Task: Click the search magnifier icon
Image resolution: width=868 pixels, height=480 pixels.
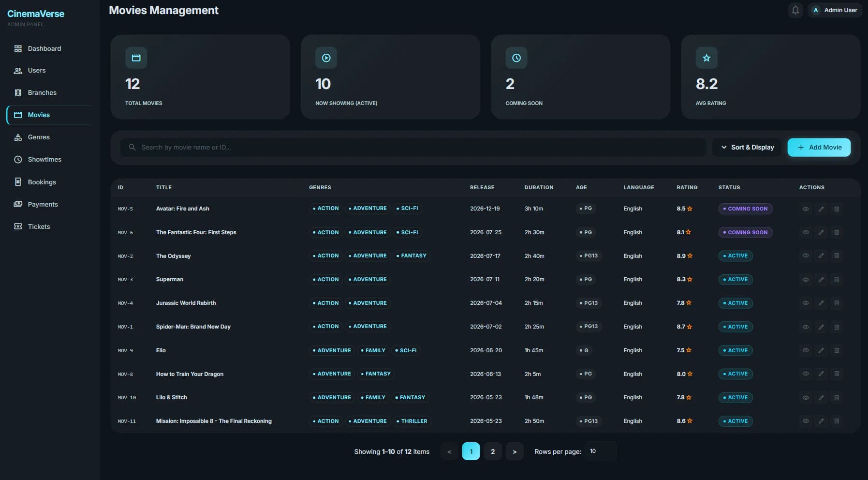Action: pyautogui.click(x=132, y=147)
